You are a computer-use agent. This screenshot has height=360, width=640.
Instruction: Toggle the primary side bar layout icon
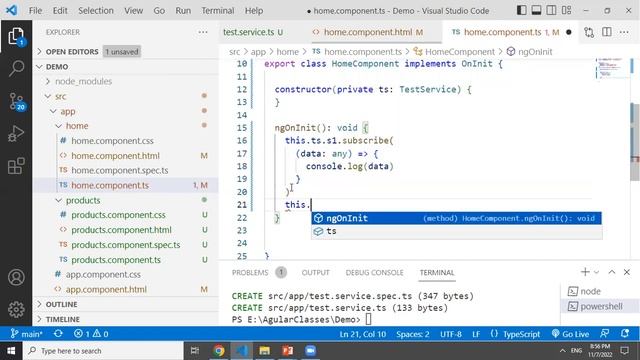tap(521, 10)
